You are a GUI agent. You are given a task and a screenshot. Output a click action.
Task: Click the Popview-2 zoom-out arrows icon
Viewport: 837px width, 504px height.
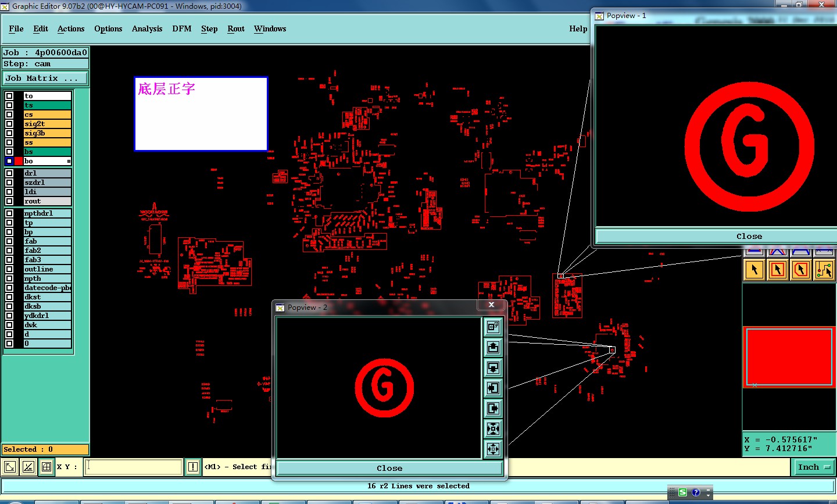pyautogui.click(x=493, y=449)
